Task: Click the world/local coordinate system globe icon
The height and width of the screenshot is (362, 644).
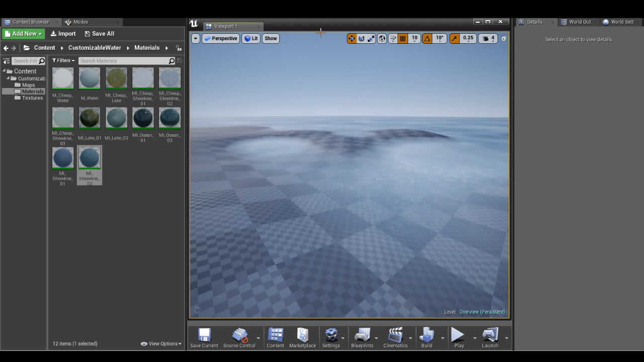Action: coord(382,39)
